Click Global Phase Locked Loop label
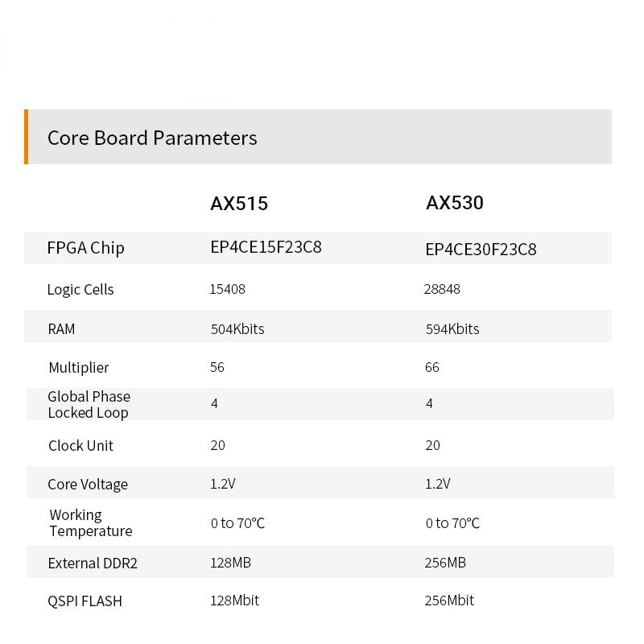Screen dimensions: 644x644 coord(89,405)
